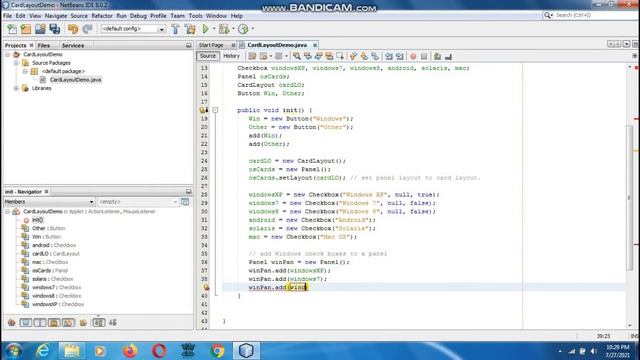
Task: Expand the Libraries node
Action: 16,88
